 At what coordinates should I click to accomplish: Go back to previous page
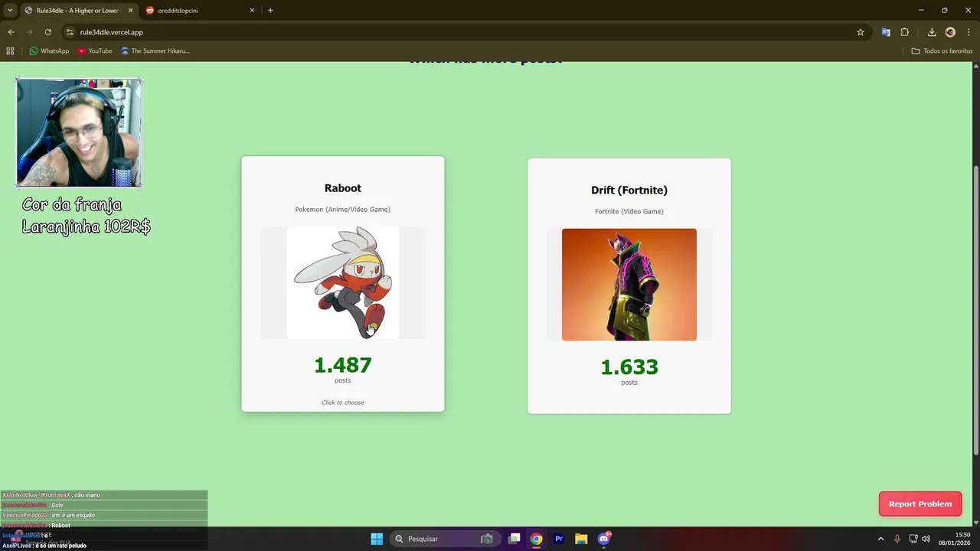tap(11, 32)
